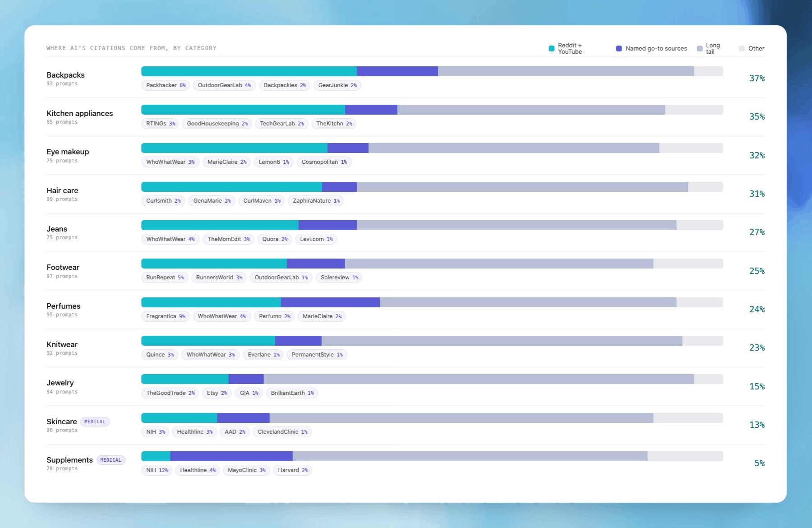This screenshot has height=528, width=812.
Task: Click the Knitwear category label
Action: pos(62,344)
